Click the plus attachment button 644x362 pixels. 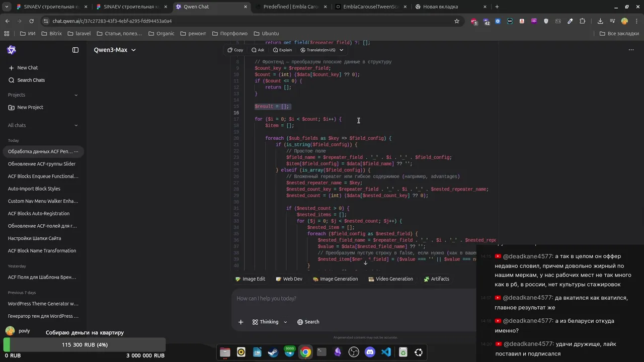[240, 322]
